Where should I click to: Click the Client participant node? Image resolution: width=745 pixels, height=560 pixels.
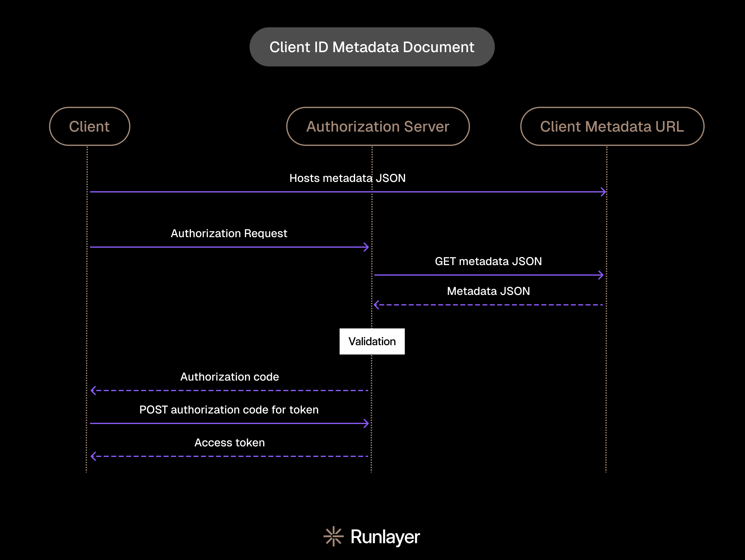point(89,127)
